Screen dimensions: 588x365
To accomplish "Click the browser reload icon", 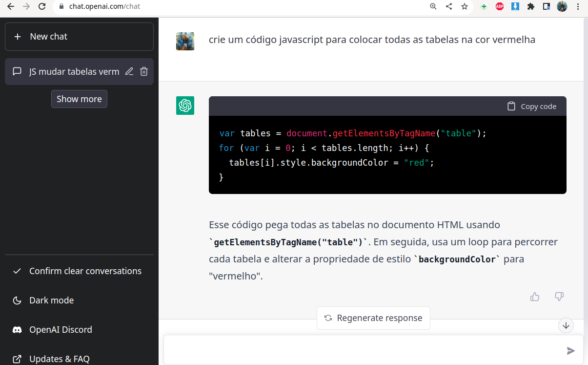I will (x=42, y=7).
